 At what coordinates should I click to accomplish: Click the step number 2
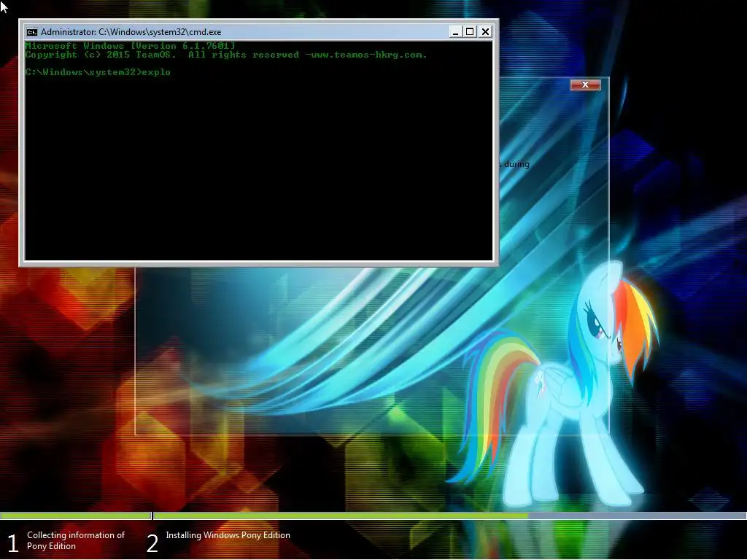[x=152, y=543]
